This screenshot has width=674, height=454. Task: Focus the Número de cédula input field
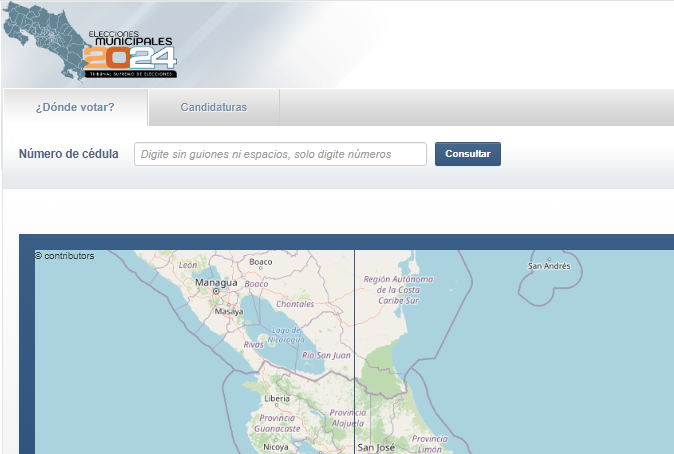tap(280, 154)
